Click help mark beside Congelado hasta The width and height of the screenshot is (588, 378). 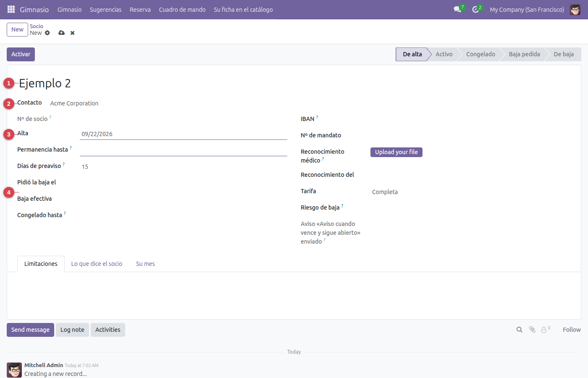click(x=65, y=213)
